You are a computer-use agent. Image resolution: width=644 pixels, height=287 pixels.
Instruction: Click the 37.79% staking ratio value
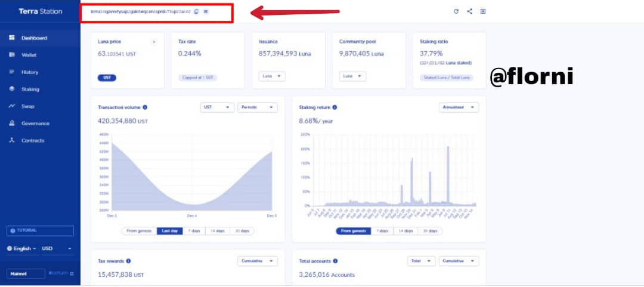click(431, 54)
